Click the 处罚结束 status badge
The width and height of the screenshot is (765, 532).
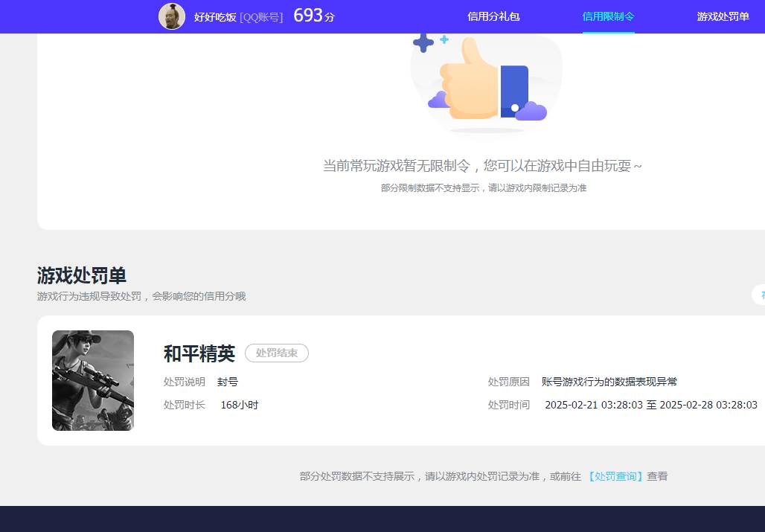pyautogui.click(x=276, y=353)
